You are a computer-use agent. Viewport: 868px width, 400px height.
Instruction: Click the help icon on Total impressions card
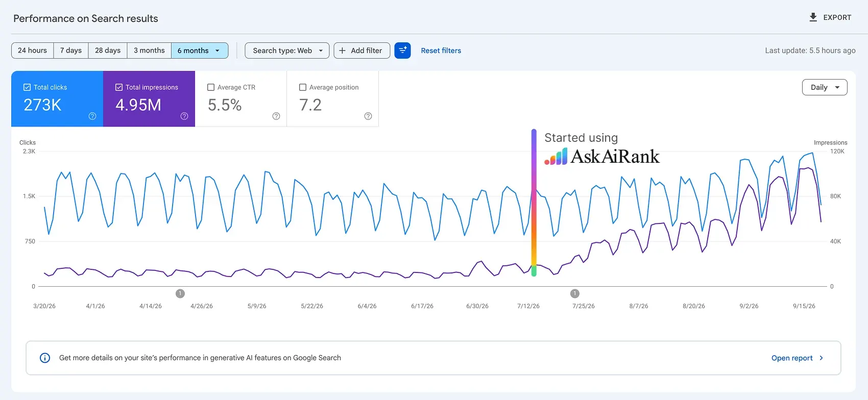coord(184,116)
